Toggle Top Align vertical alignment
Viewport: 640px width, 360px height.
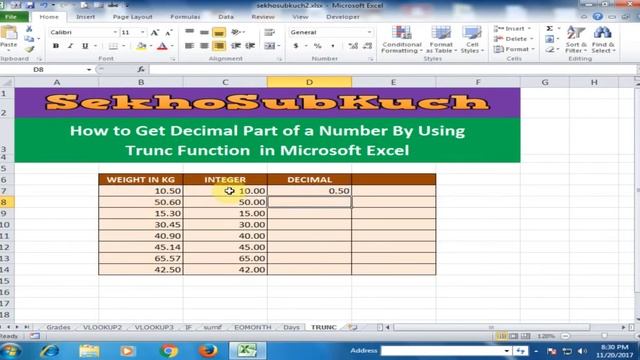[x=189, y=32]
